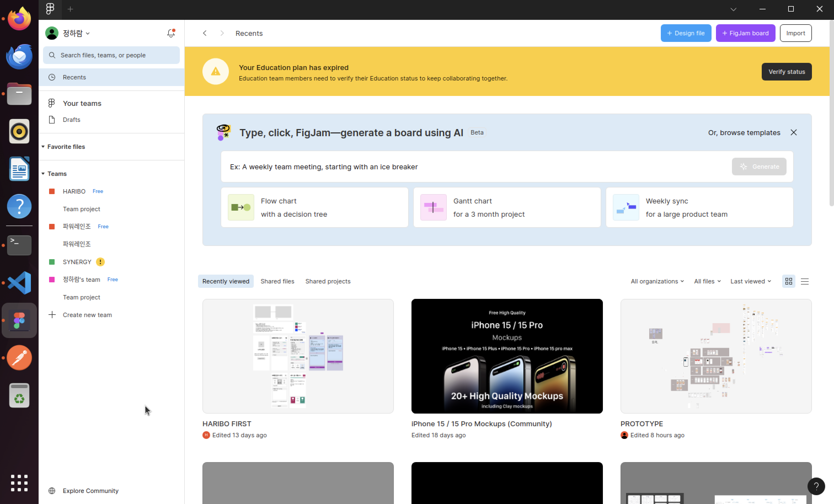
Task: Select the Recently viewed tab
Action: pyautogui.click(x=226, y=281)
